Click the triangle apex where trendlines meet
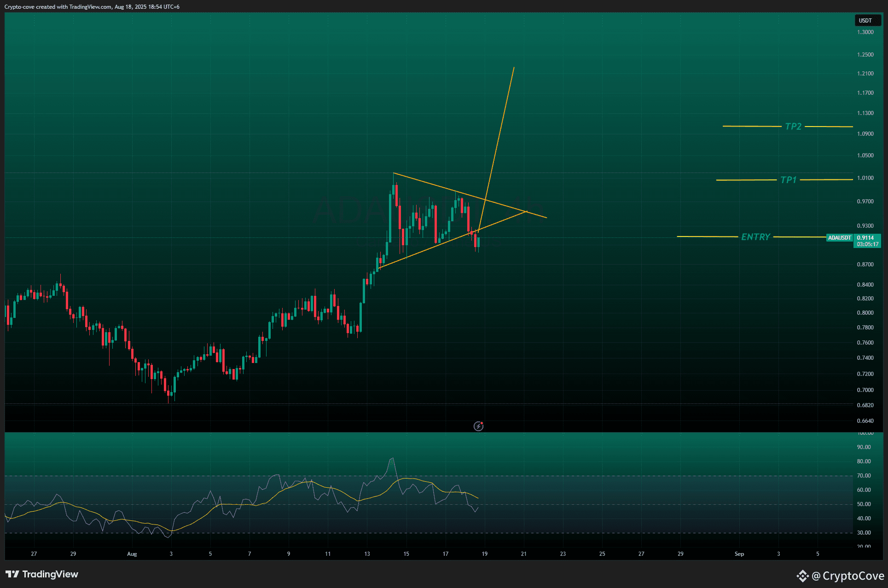 click(x=526, y=212)
